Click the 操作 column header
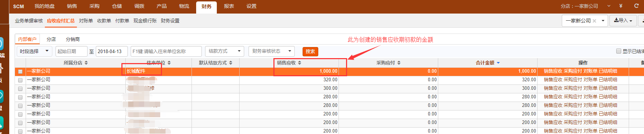644x134 pixels. tap(583, 63)
